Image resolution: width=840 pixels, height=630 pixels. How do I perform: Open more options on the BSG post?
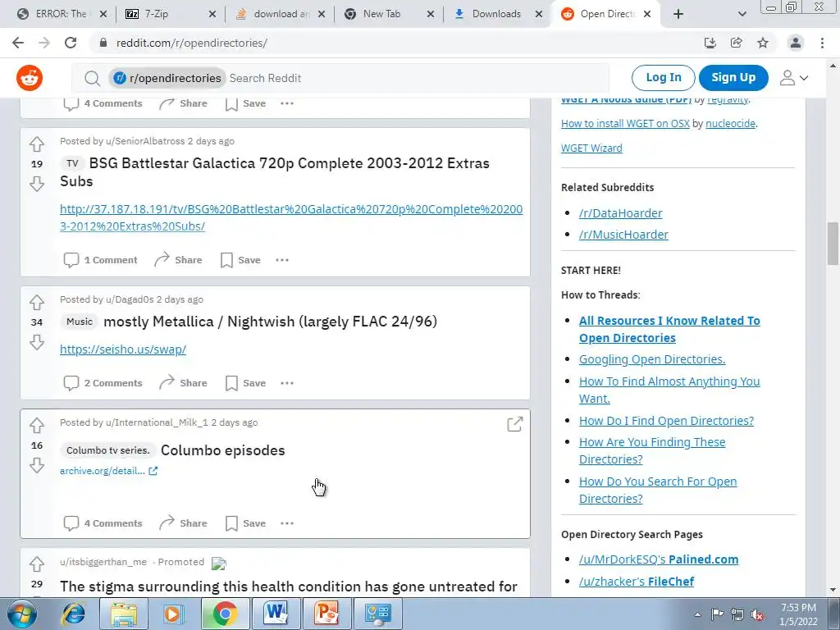click(282, 260)
